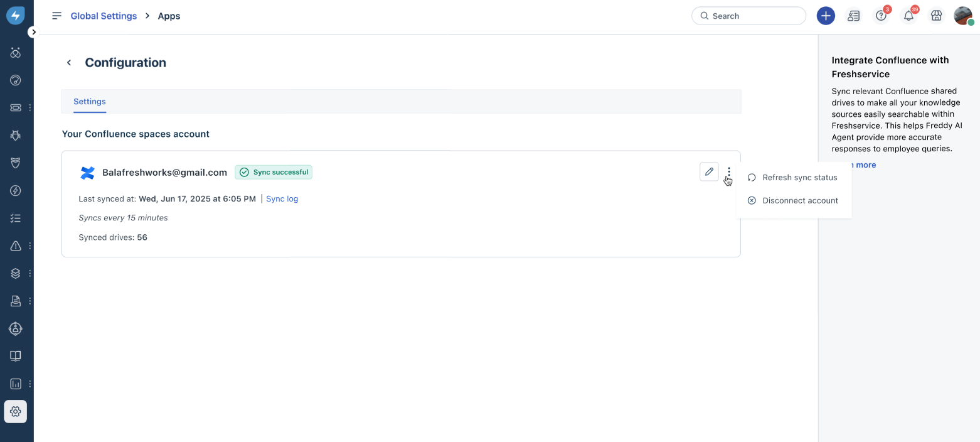Open the sidebar workspaces circles icon
This screenshot has height=442, width=980.
16,52
